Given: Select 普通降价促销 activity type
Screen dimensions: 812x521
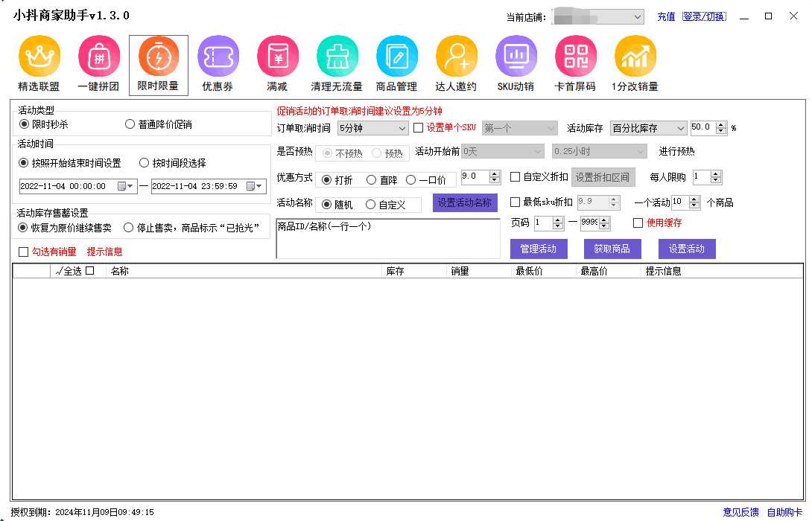Looking at the screenshot, I should click(131, 124).
